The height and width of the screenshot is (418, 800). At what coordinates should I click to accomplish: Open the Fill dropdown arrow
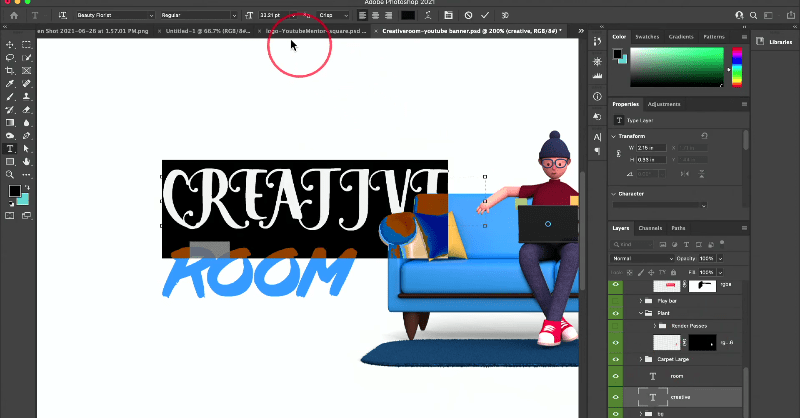720,272
